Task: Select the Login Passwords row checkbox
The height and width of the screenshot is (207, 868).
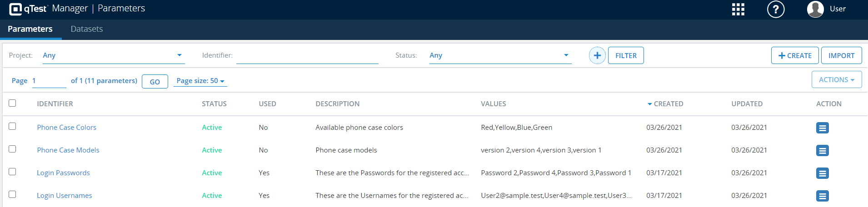Action: pyautogui.click(x=12, y=172)
